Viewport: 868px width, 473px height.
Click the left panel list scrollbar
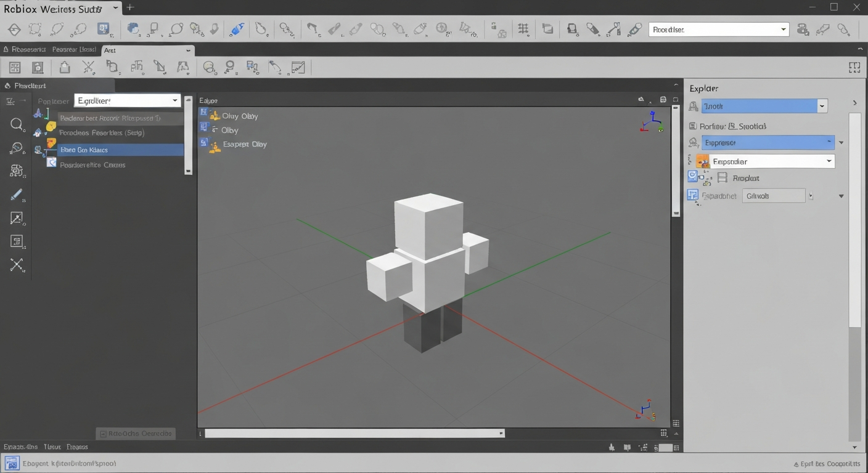tap(188, 134)
